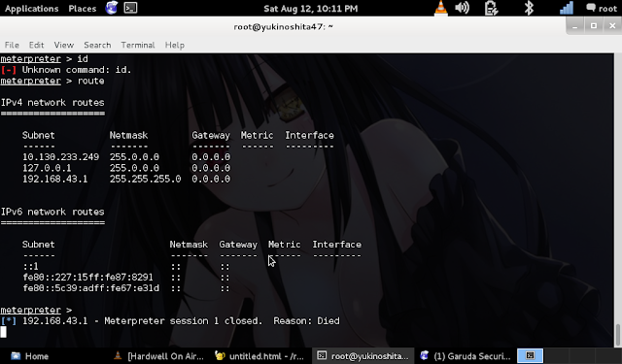Open the Terminal menu
622x364 pixels.
[138, 46]
